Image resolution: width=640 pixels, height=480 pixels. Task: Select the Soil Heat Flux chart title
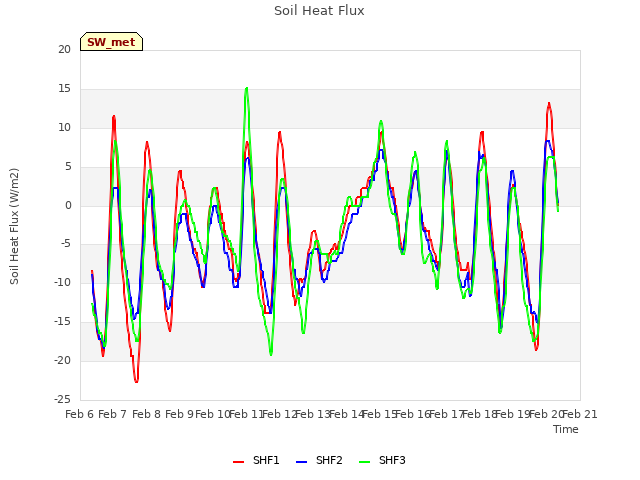pyautogui.click(x=319, y=11)
